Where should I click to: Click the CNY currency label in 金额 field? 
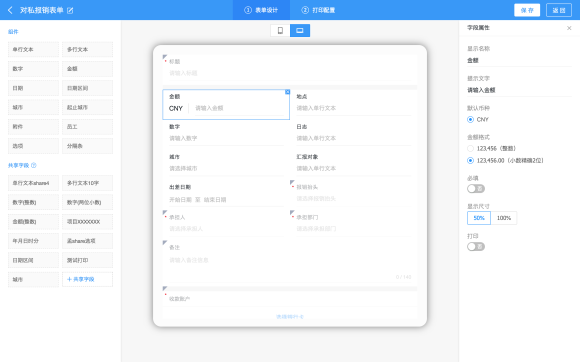176,108
